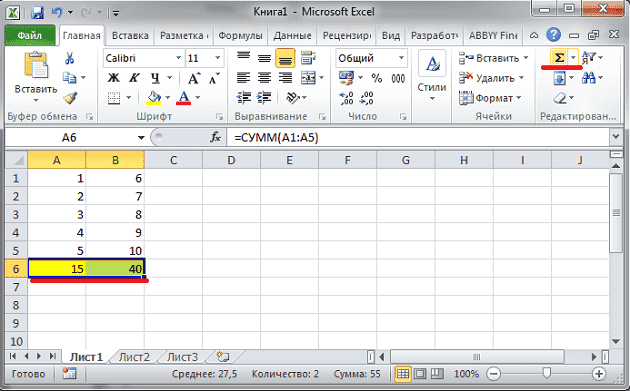Switch to the Лист2 sheet tab
The height and width of the screenshot is (391, 630).
[x=134, y=357]
